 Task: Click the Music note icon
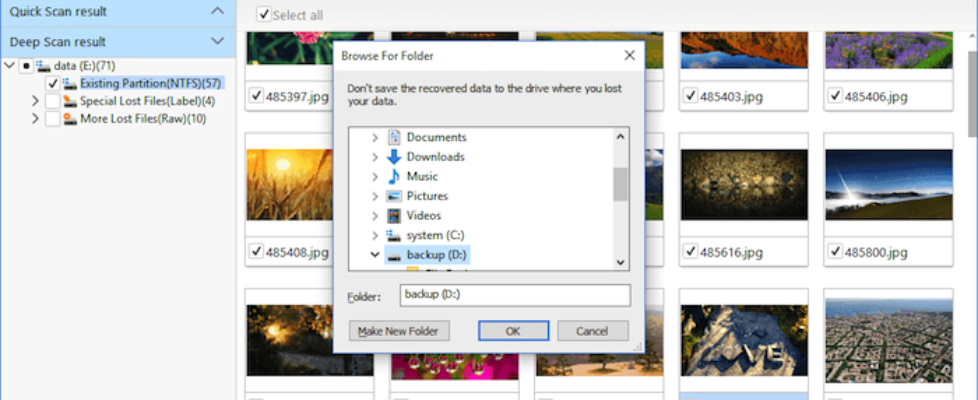393,176
